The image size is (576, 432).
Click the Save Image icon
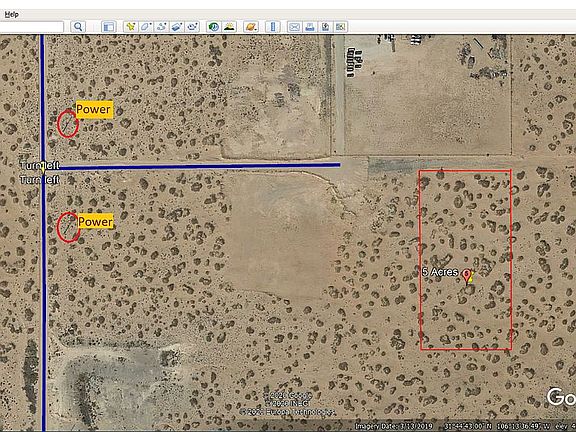[x=325, y=27]
